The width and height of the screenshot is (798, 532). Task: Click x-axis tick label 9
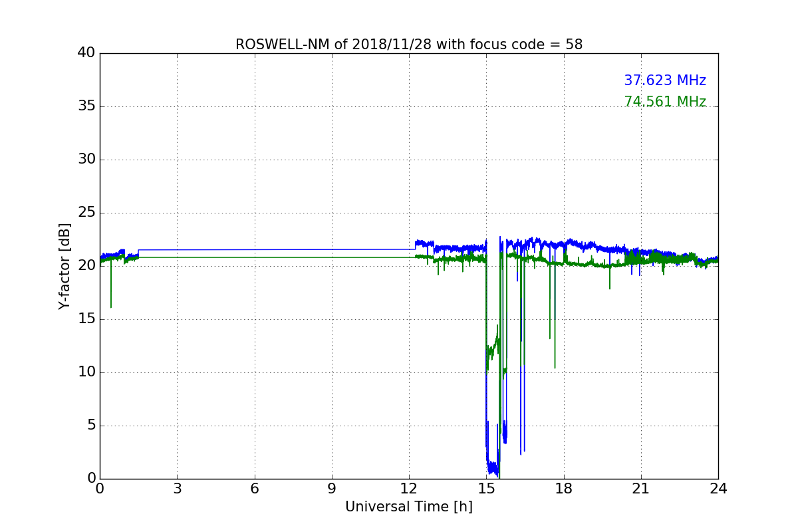[332, 489]
